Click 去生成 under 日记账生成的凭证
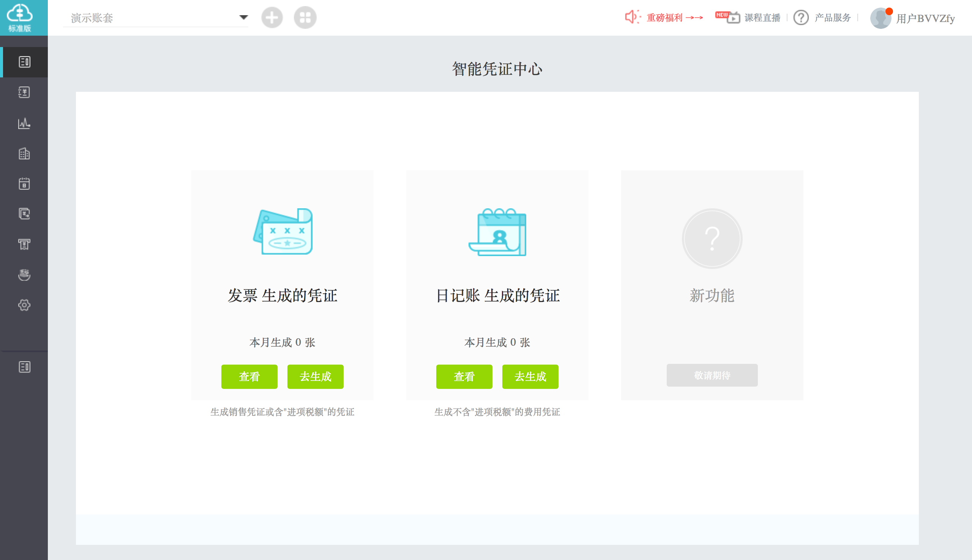Viewport: 972px width, 560px height. [x=530, y=376]
